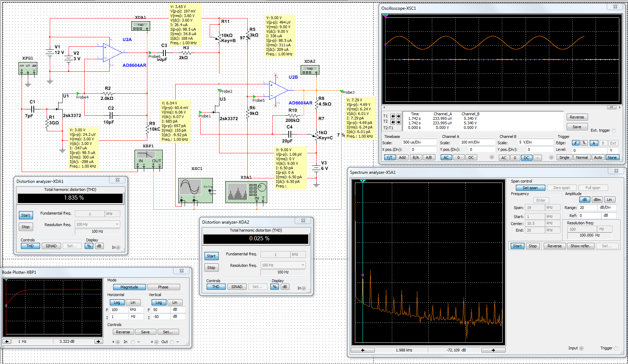Open the XSC1 oscilloscope instrument icon
Viewport: 628px width, 364px height.
click(195, 191)
